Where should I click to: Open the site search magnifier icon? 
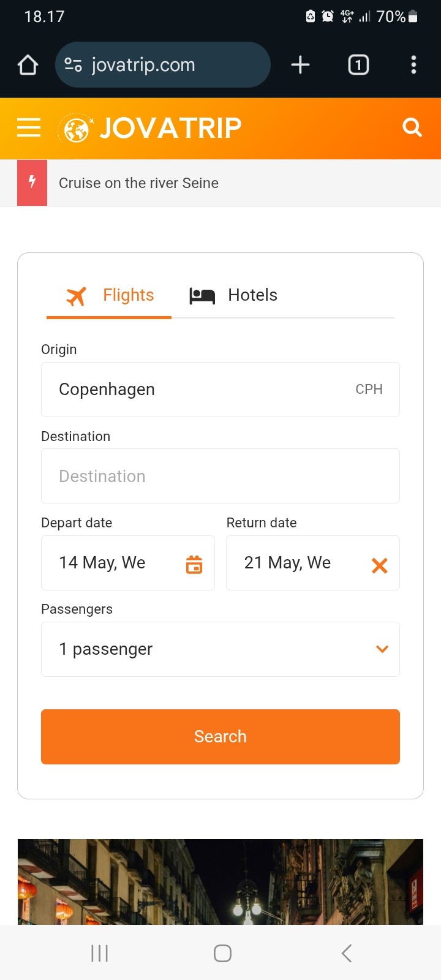coord(412,127)
